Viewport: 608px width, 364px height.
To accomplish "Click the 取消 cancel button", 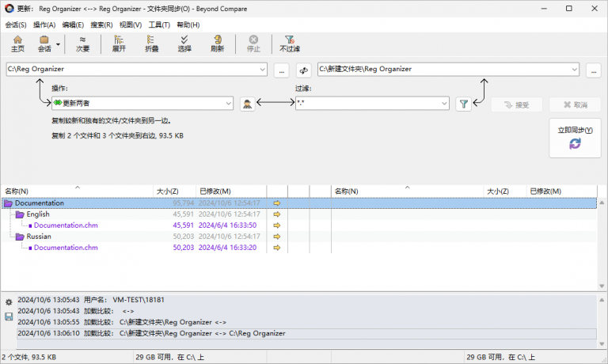I will [x=575, y=104].
